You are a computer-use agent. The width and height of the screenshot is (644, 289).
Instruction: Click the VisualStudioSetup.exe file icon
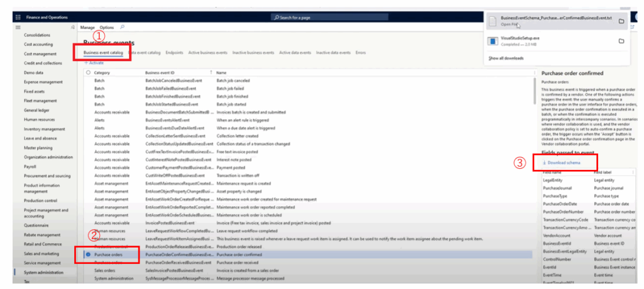coord(492,41)
